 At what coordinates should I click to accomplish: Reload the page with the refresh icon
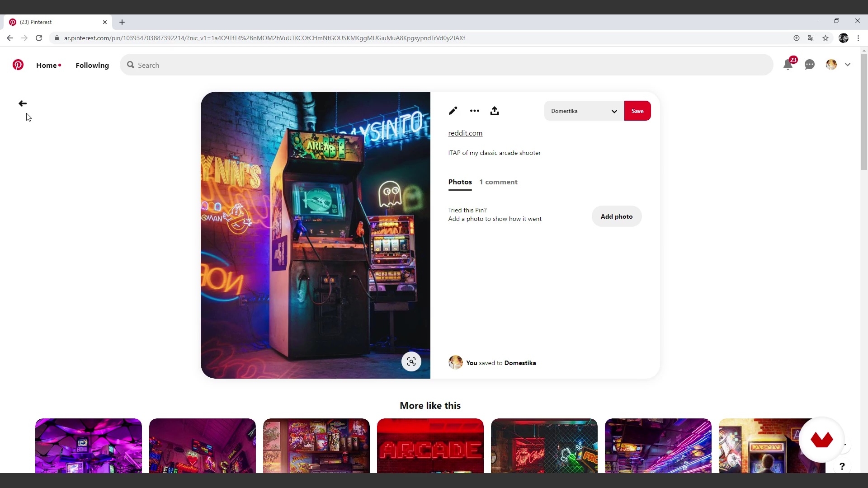coord(39,38)
